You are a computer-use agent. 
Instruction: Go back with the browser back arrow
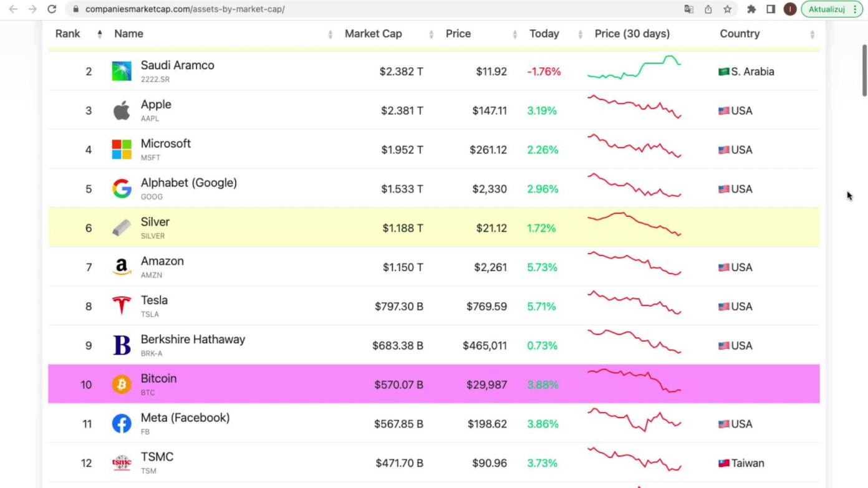[13, 9]
